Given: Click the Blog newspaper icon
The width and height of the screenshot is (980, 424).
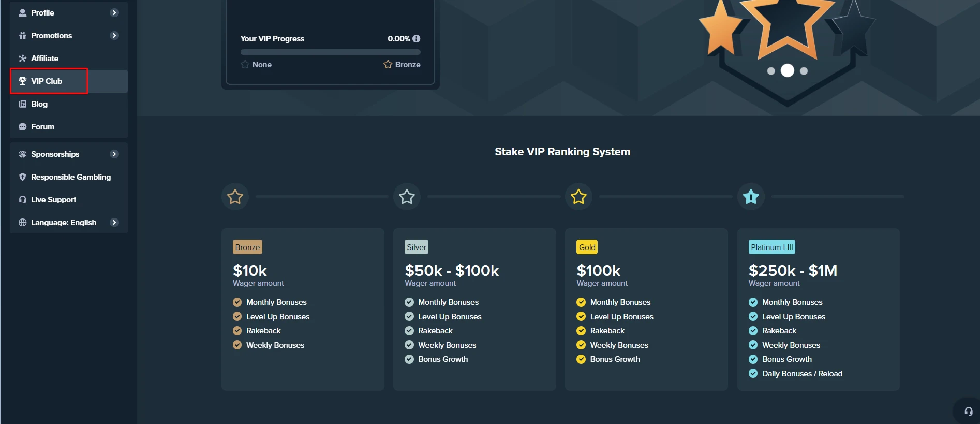Looking at the screenshot, I should [x=22, y=104].
